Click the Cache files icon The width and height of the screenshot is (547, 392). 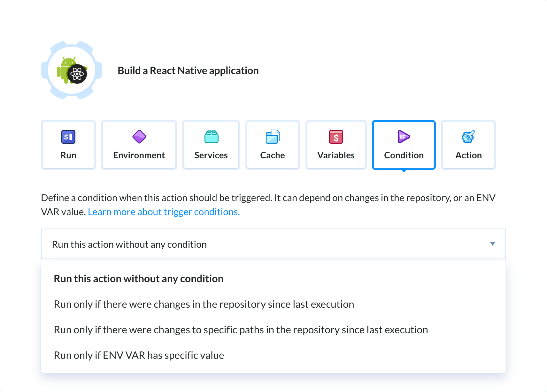tap(273, 136)
